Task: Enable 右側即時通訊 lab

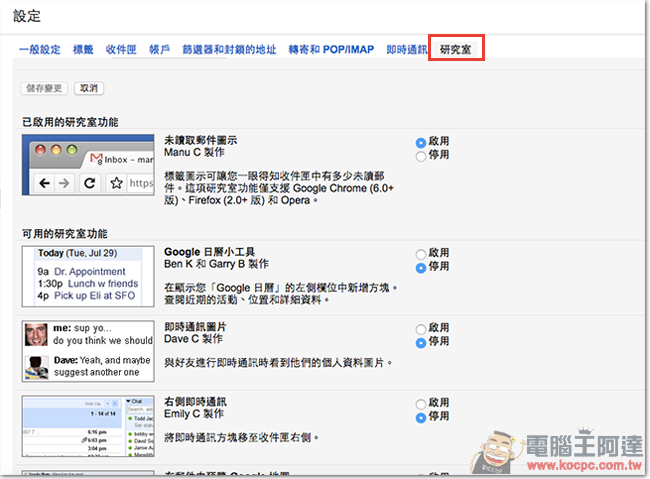Action: point(421,404)
